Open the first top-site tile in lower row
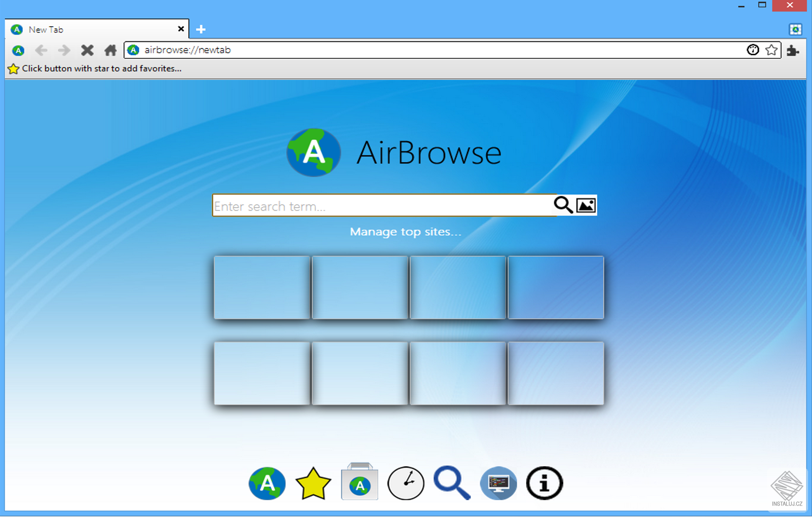Viewport: 812px width, 517px height. 262,373
